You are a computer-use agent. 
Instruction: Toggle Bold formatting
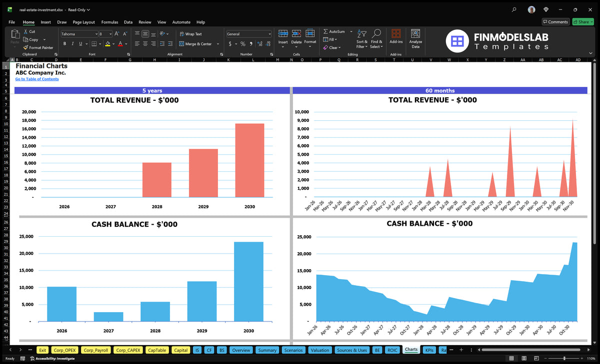click(x=64, y=44)
